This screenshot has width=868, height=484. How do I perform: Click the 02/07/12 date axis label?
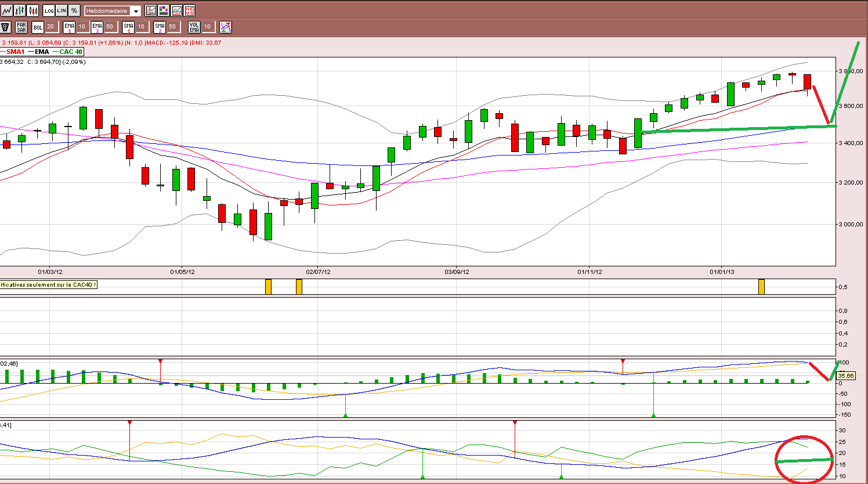coord(318,272)
